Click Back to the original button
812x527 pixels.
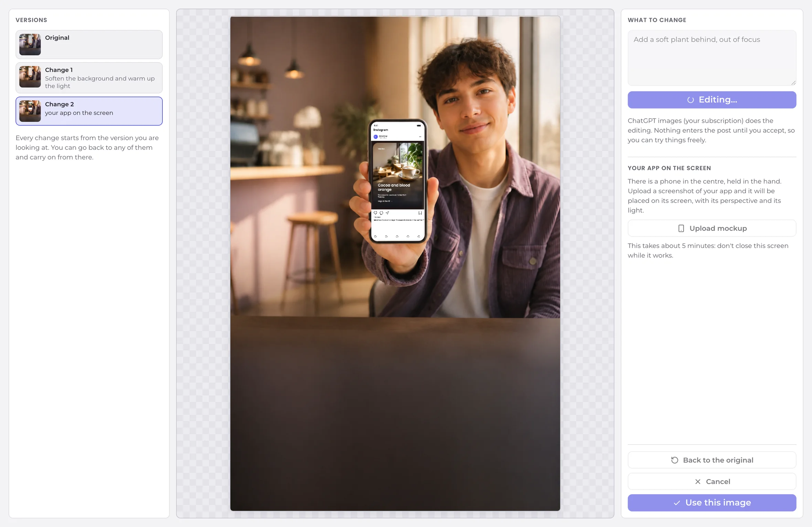click(x=712, y=460)
